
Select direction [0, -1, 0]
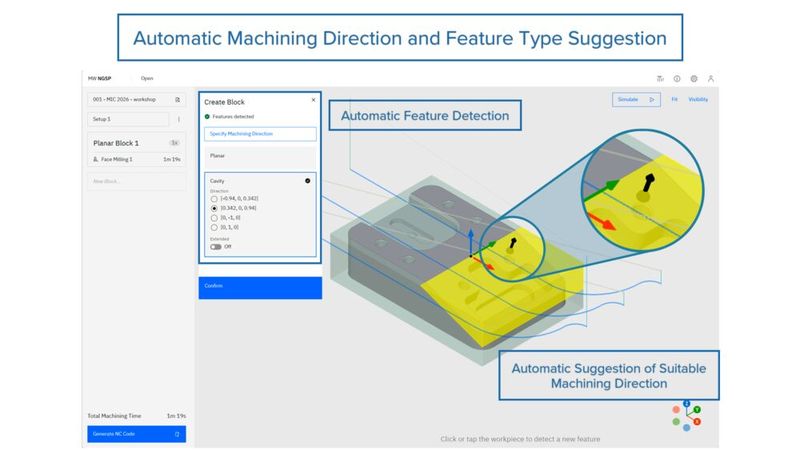tap(214, 218)
